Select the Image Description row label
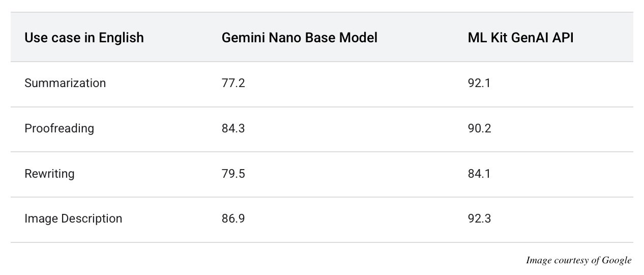 [73, 218]
